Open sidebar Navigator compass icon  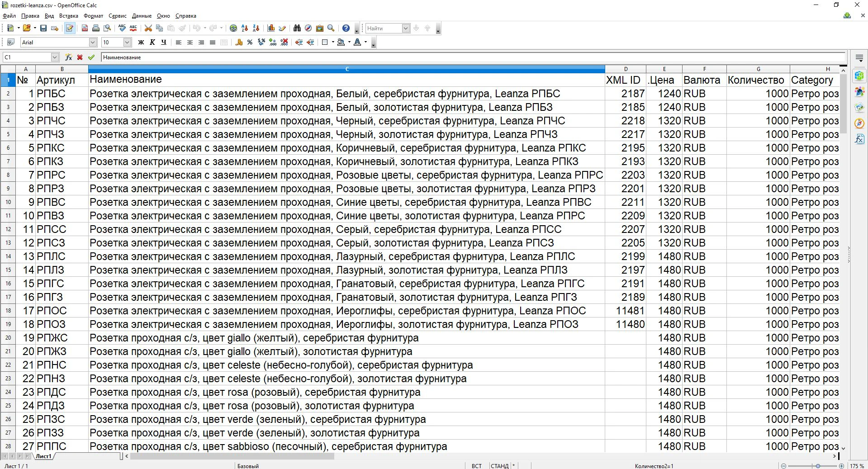pos(859,123)
